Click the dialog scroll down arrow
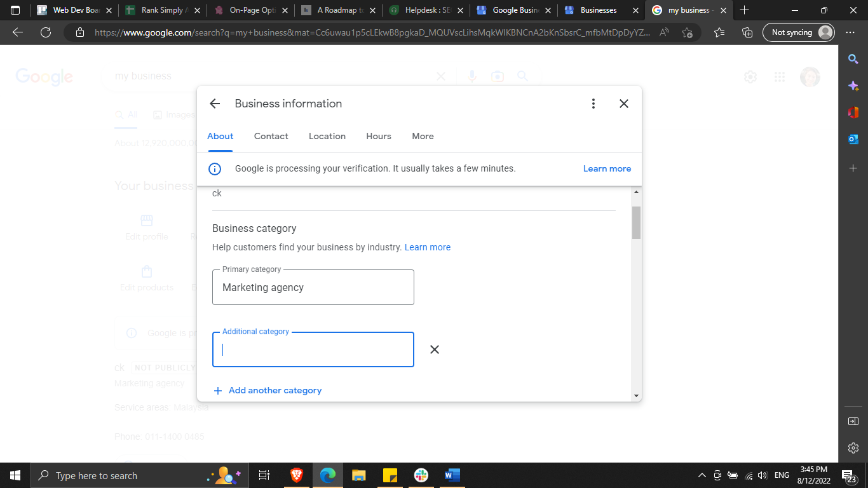 click(x=636, y=396)
